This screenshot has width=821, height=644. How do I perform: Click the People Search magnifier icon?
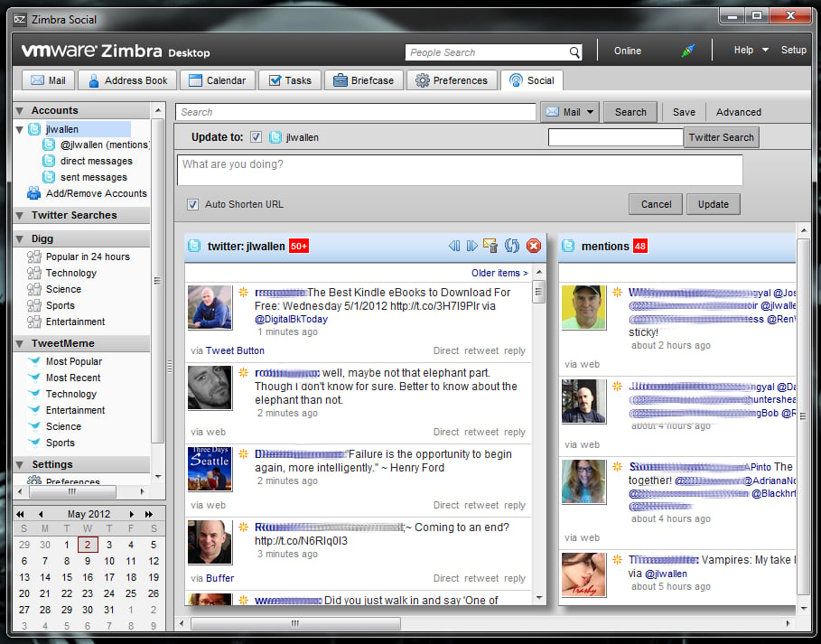click(x=574, y=52)
